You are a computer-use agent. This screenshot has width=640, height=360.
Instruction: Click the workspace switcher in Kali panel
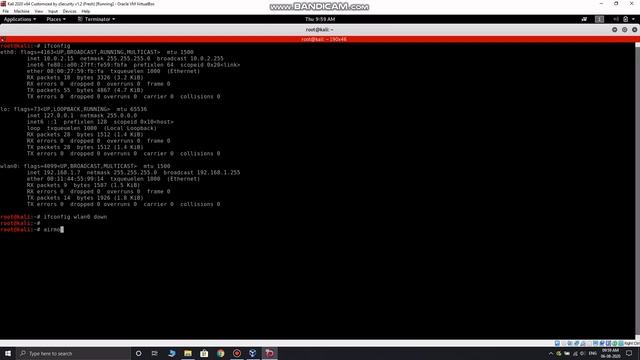coord(599,19)
